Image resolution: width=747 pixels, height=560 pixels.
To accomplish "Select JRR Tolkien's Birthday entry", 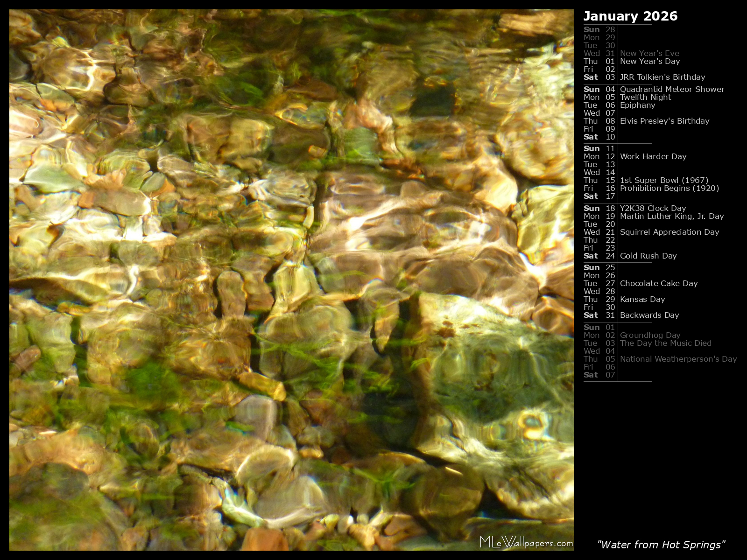I will coord(662,77).
